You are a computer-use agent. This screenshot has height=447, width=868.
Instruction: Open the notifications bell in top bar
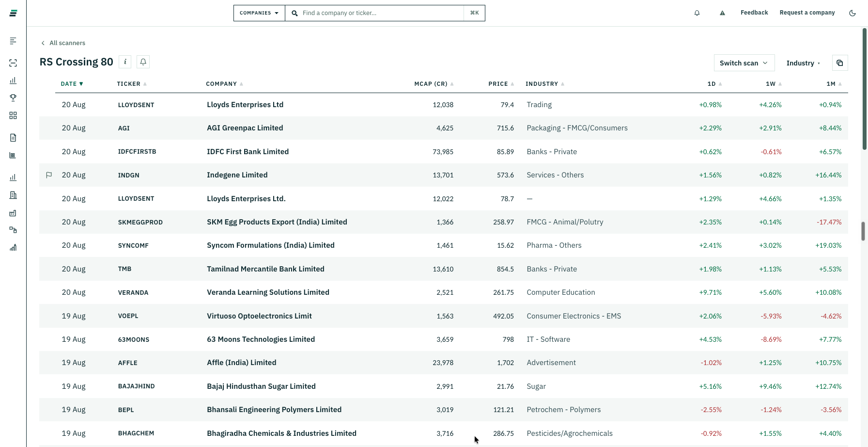pyautogui.click(x=697, y=13)
